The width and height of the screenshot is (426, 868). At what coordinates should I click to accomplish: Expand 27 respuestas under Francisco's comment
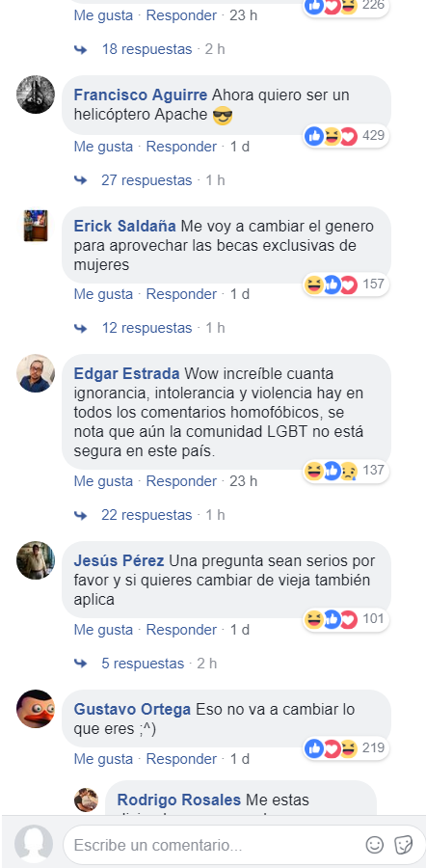(146, 180)
